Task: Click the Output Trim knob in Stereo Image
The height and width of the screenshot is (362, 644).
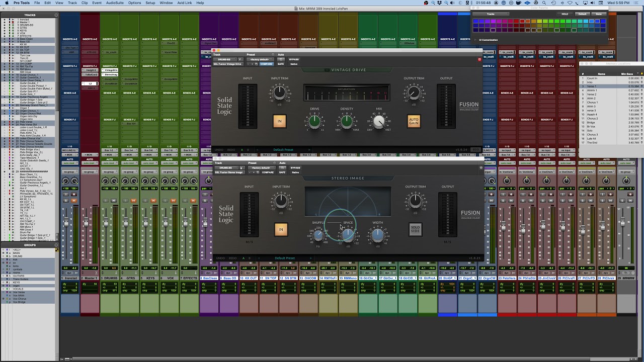Action: click(415, 201)
